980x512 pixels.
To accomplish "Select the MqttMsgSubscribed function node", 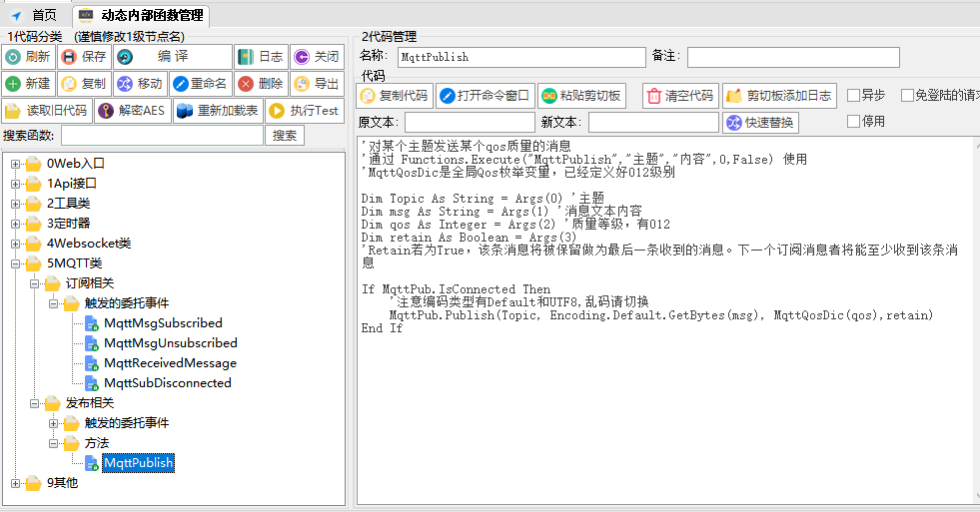I will pyautogui.click(x=163, y=322).
